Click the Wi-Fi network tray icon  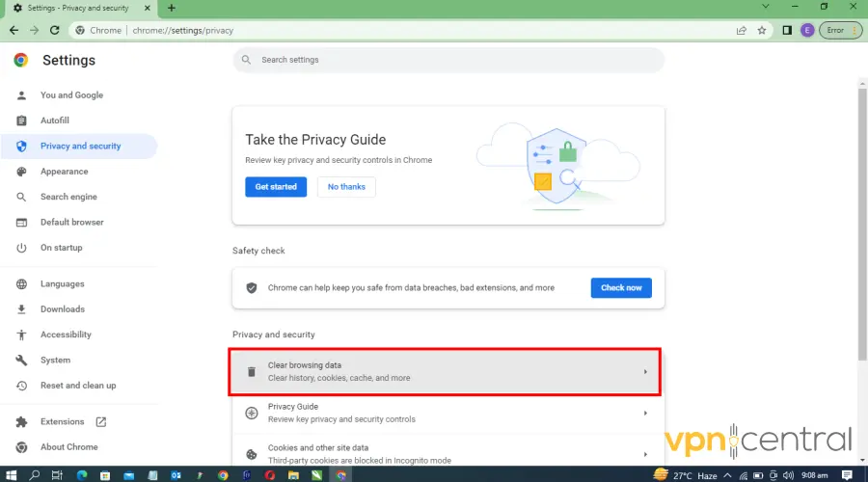coord(743,475)
